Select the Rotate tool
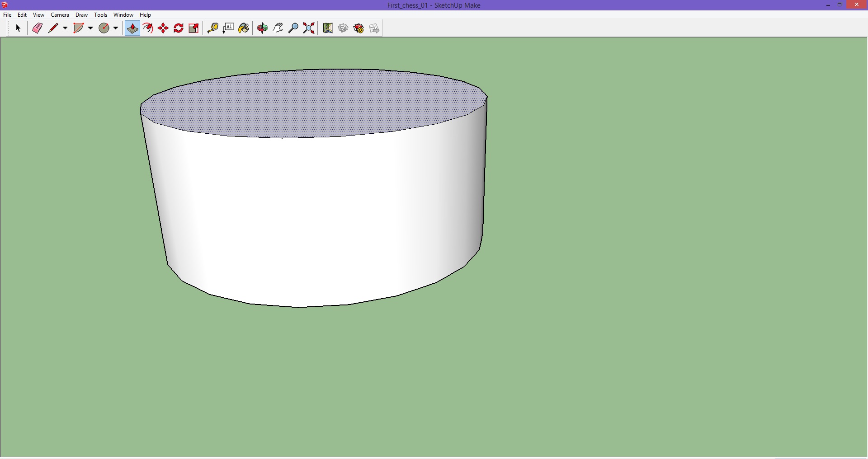 point(179,28)
